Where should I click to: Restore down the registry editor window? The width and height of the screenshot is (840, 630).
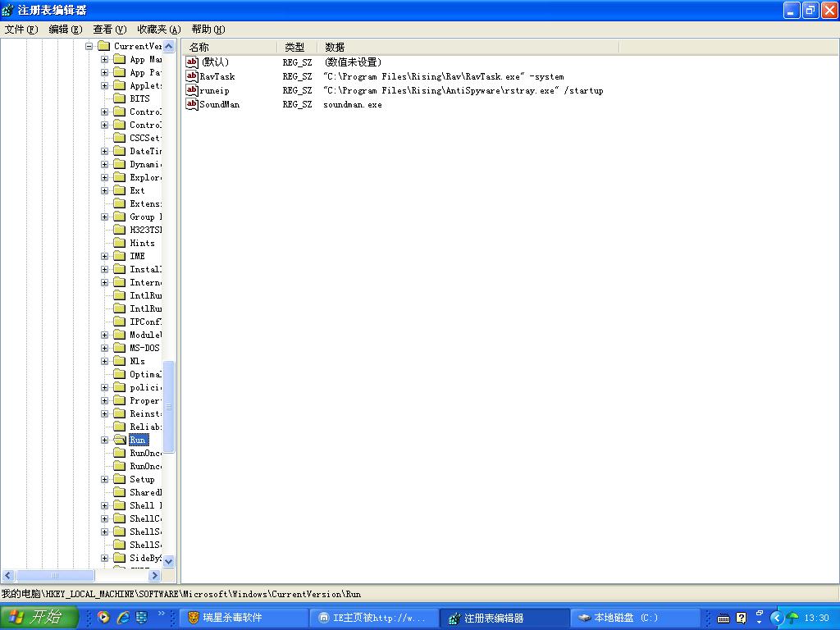(x=810, y=10)
